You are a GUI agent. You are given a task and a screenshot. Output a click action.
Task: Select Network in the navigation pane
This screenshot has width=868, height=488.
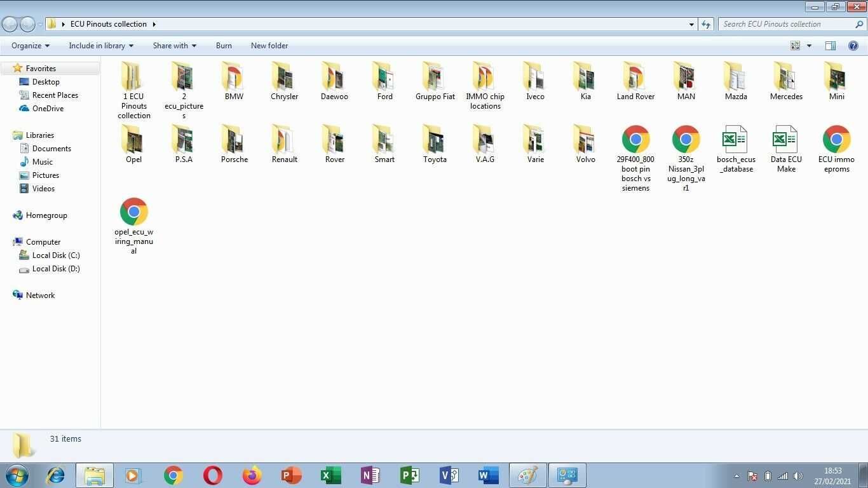point(40,295)
